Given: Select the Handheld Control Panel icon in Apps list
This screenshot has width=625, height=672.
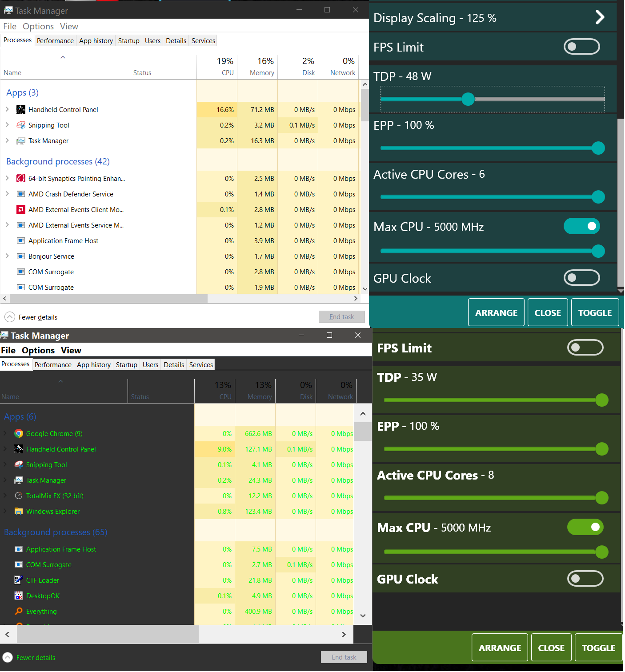Looking at the screenshot, I should pos(20,109).
